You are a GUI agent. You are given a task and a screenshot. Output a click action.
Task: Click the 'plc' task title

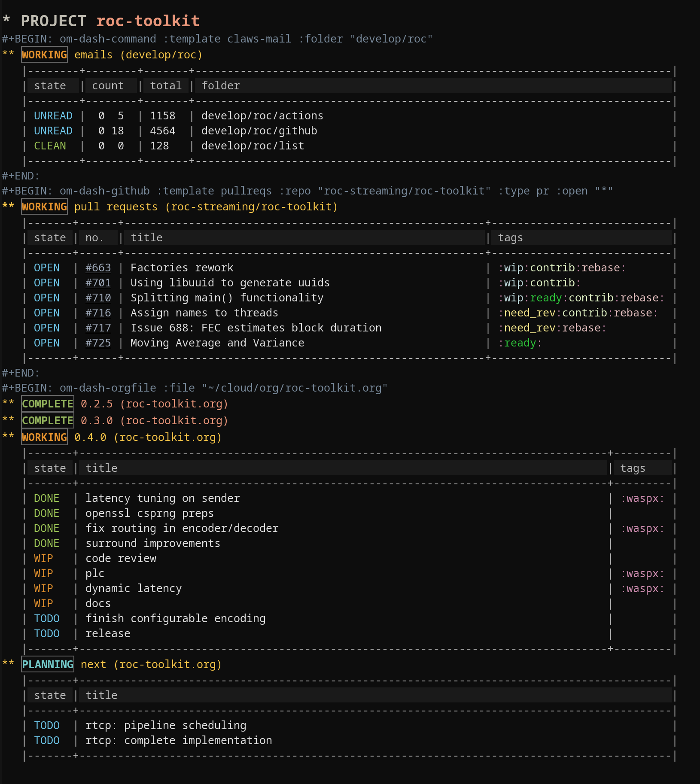click(x=94, y=574)
